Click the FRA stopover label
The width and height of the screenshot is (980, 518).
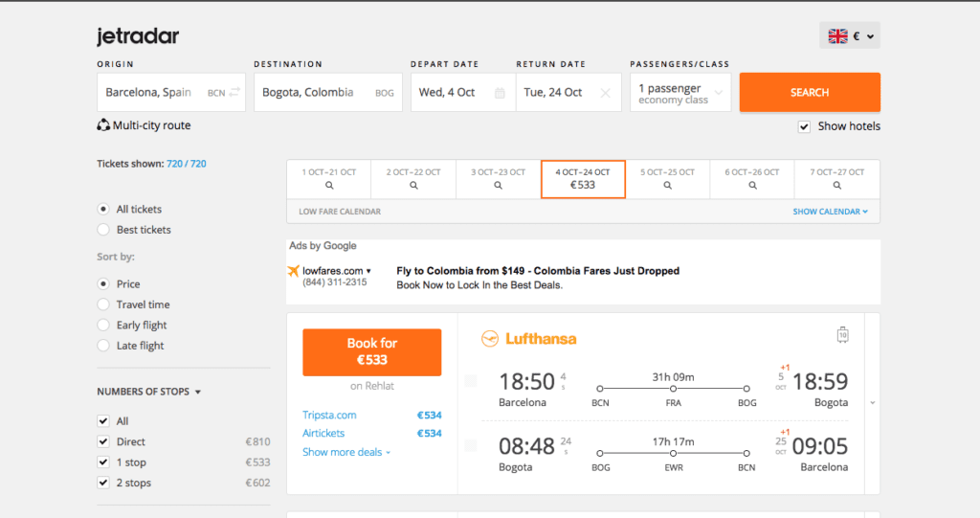tap(673, 403)
